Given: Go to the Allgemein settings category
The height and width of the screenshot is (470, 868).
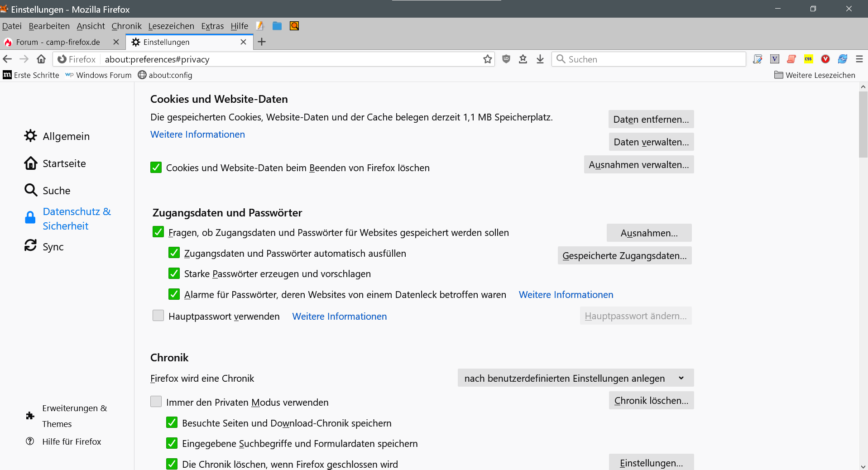Looking at the screenshot, I should [x=66, y=136].
